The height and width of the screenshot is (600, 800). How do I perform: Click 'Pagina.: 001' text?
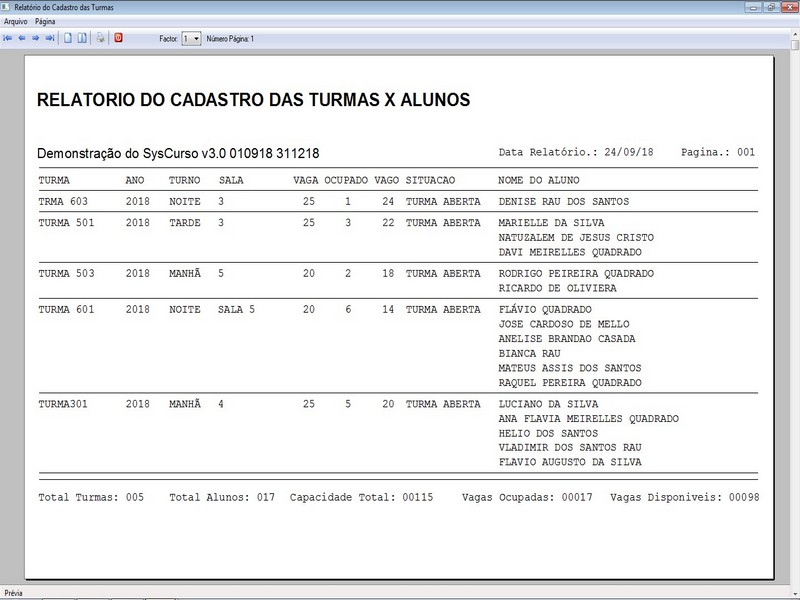pos(718,152)
